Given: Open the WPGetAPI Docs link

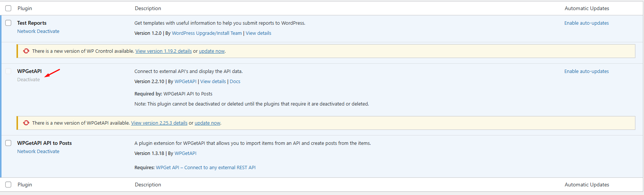Looking at the screenshot, I should point(235,82).
